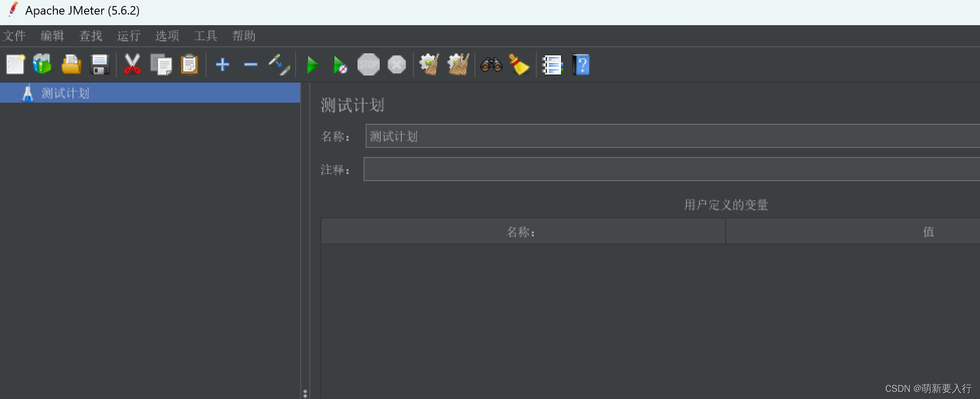Click the Paste clipboard icon
The height and width of the screenshot is (399, 980).
[x=189, y=64]
